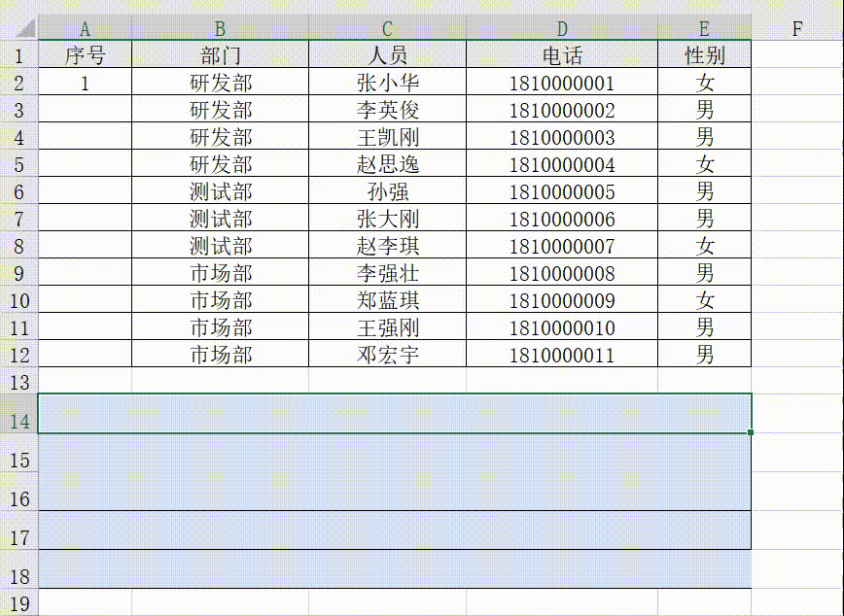Select 研发部 cell in row 5
Screen dimensions: 844x616
(220, 163)
